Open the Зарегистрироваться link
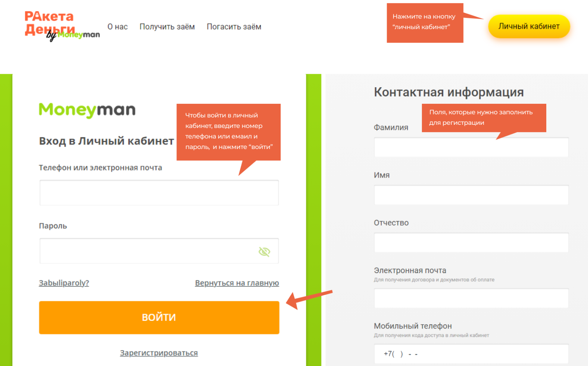 coord(159,353)
